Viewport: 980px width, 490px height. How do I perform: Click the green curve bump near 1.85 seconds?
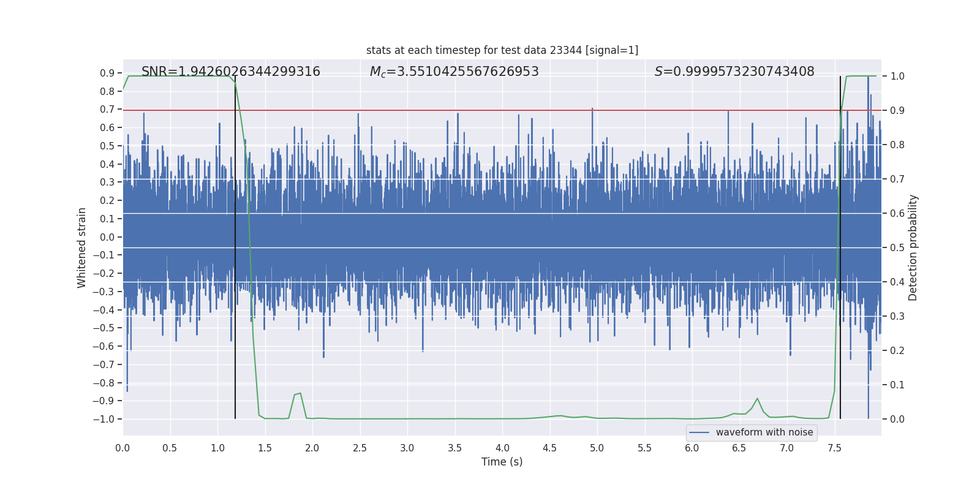[x=298, y=394]
